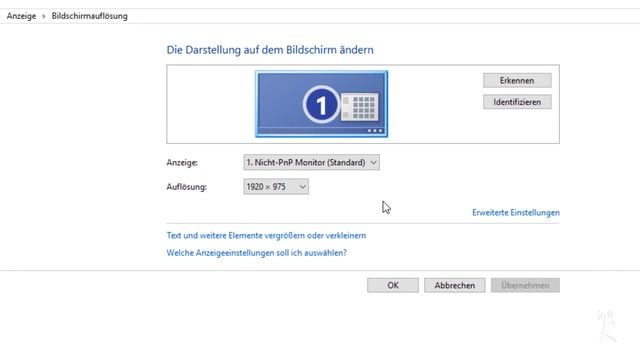Click the Abbrechen button

pyautogui.click(x=455, y=285)
